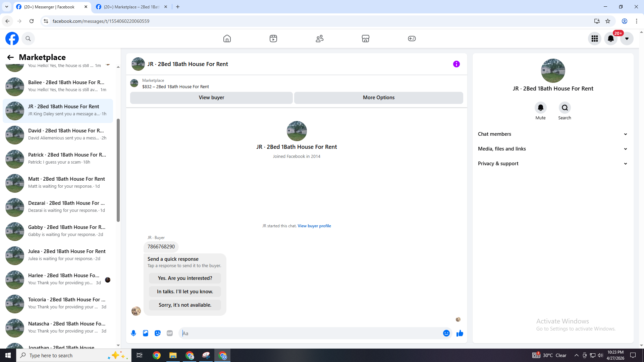Open Dezarai's conversation in the list
Screen dimensions: 644x362
(58, 207)
